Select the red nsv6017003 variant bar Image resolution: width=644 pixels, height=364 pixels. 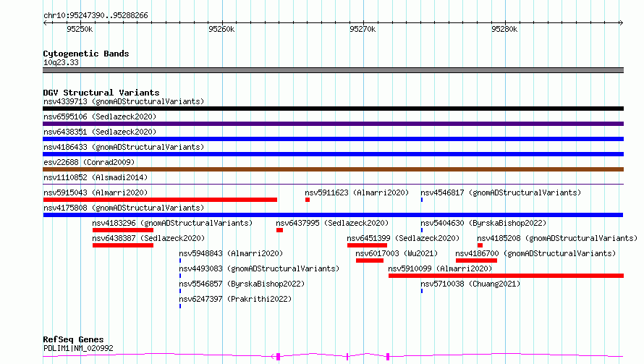(x=370, y=261)
